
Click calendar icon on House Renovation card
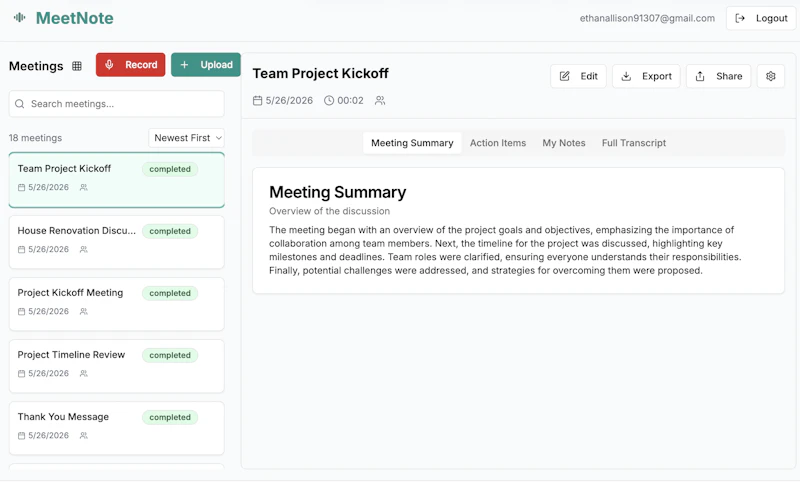[x=21, y=249]
